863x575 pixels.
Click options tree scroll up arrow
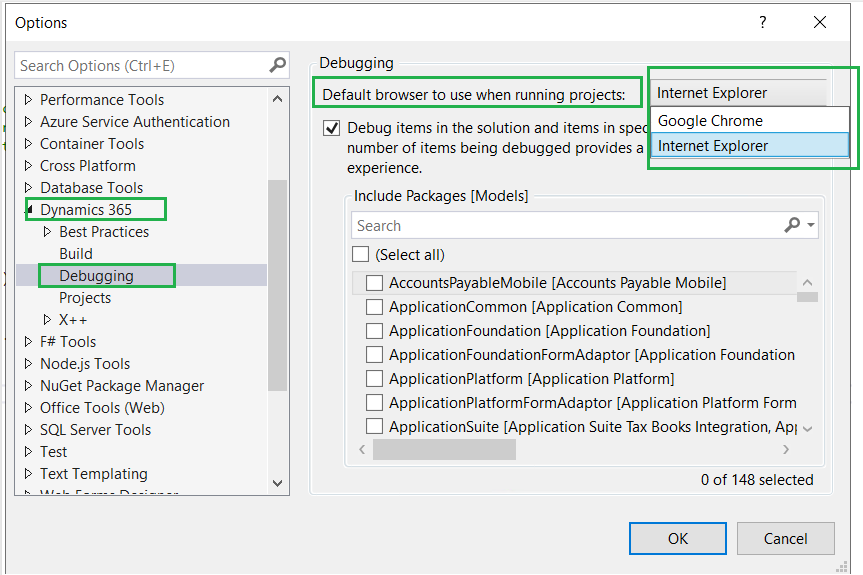pyautogui.click(x=277, y=99)
